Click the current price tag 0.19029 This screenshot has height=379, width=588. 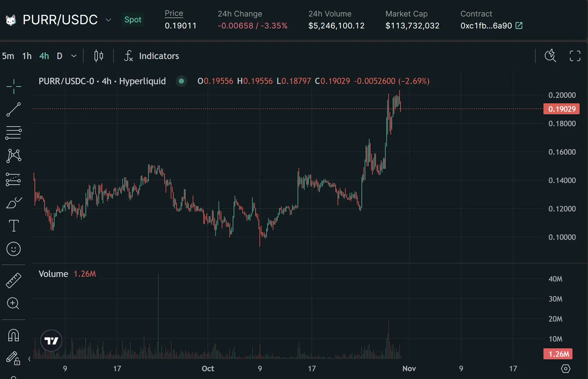(562, 109)
